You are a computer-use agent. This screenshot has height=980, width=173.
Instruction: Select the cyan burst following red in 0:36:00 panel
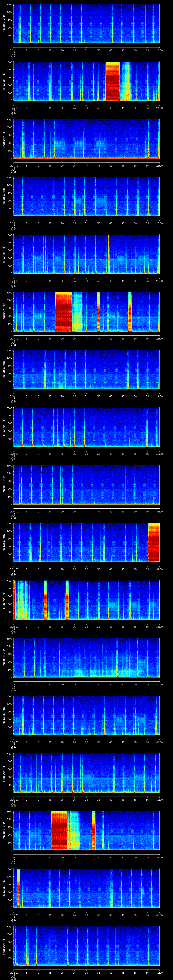[74, 831]
